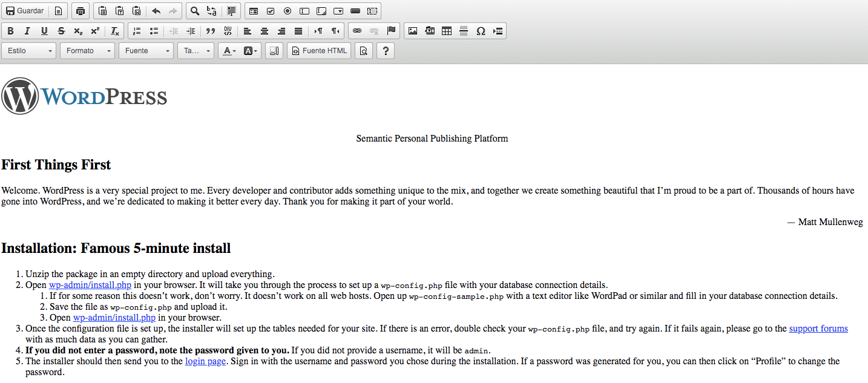Open the Estilo dropdown
The width and height of the screenshot is (868, 383).
point(29,51)
